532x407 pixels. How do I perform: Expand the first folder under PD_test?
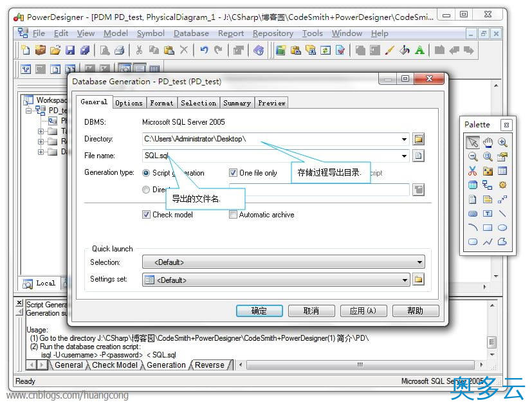pyautogui.click(x=41, y=131)
